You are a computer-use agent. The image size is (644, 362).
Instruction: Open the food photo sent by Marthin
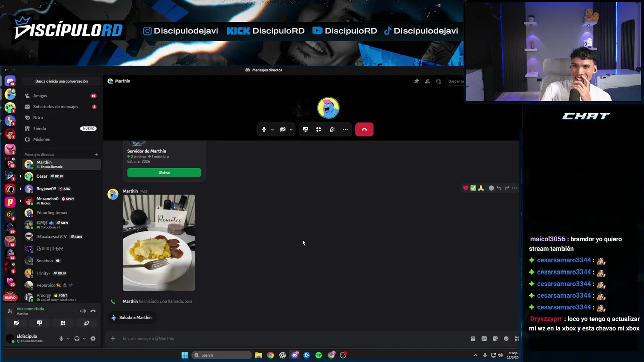click(x=158, y=242)
